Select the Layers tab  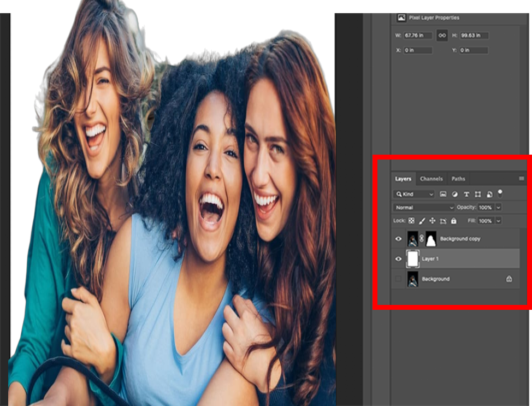click(403, 179)
